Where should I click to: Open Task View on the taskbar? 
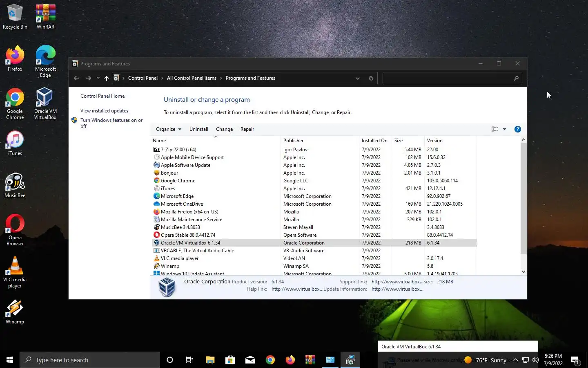tap(189, 360)
